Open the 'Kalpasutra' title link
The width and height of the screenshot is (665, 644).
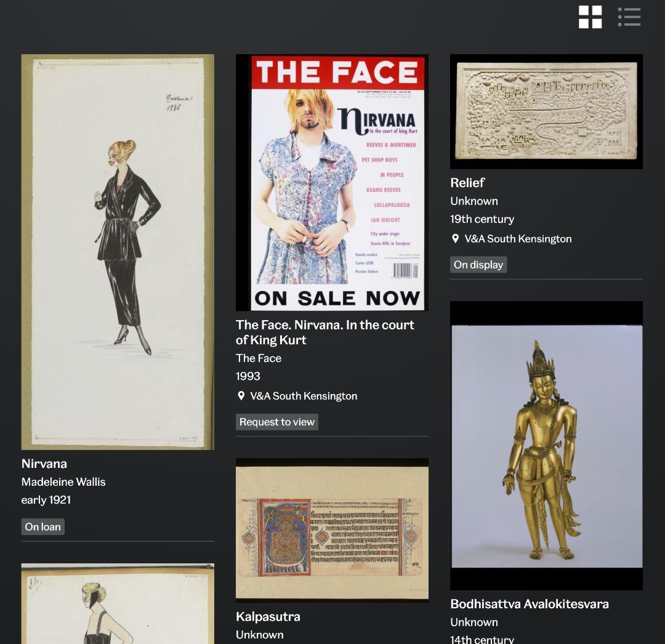tap(268, 616)
